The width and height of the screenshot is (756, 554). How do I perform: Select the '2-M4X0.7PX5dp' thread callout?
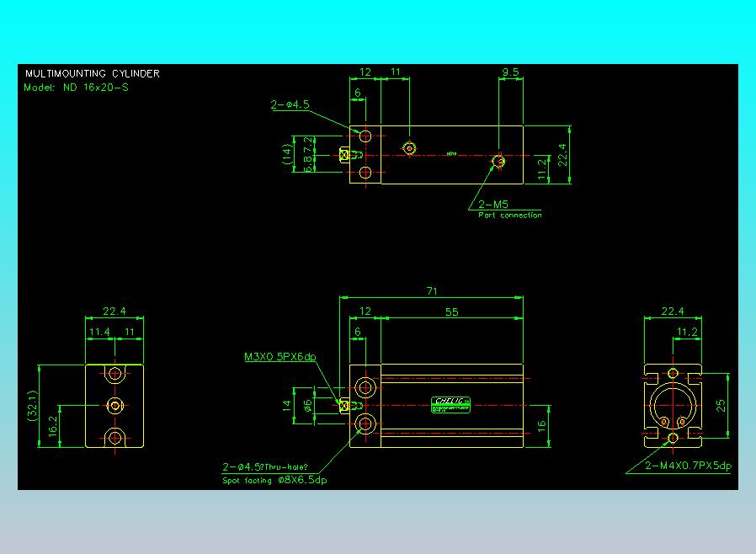pyautogui.click(x=688, y=466)
